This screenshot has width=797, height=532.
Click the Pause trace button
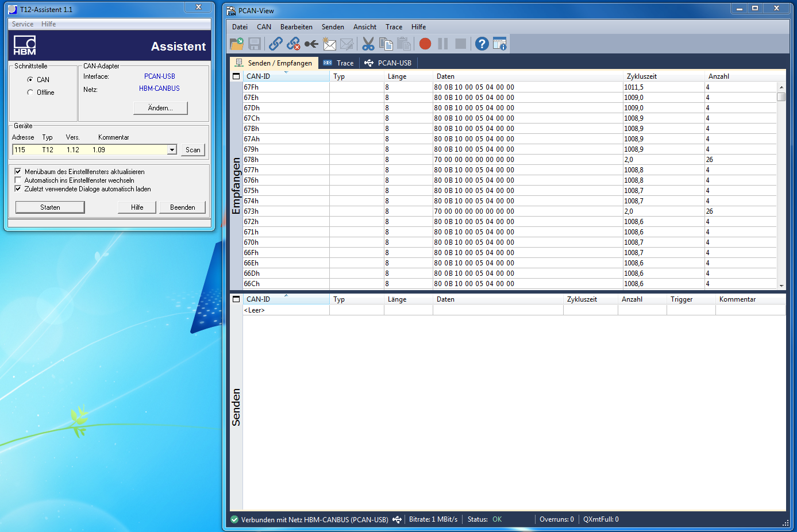pyautogui.click(x=443, y=44)
